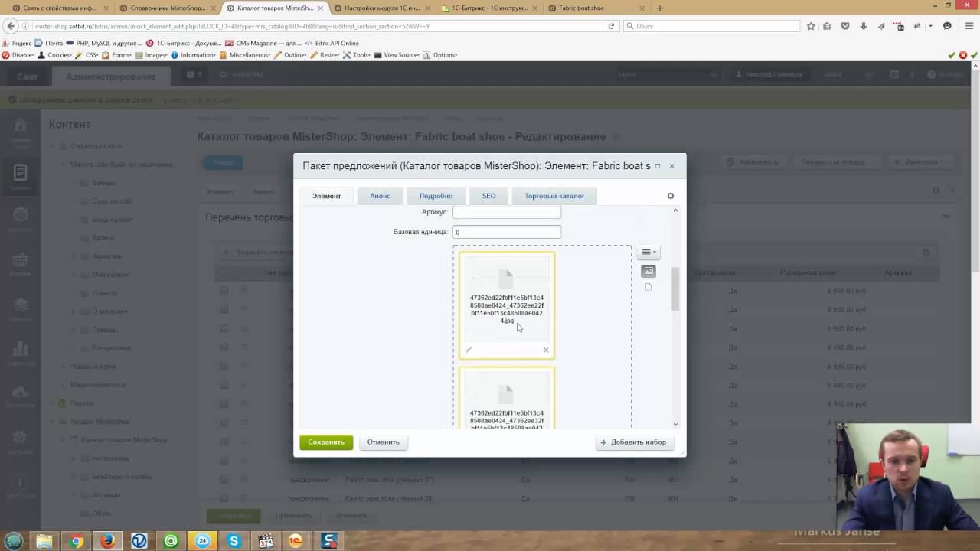Click the Добавить набор button
Screen dimensions: 980x551
[x=633, y=442]
